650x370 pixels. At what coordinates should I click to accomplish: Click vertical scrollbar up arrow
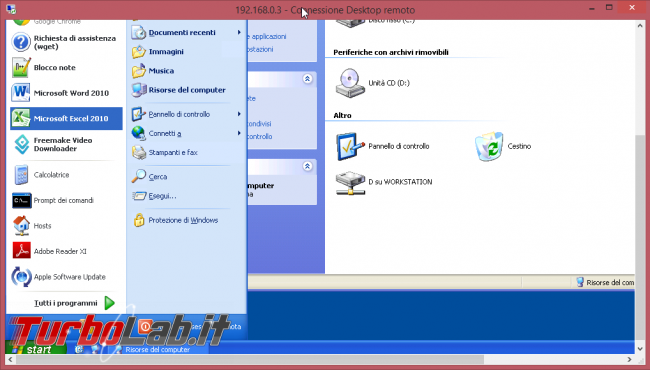click(640, 26)
